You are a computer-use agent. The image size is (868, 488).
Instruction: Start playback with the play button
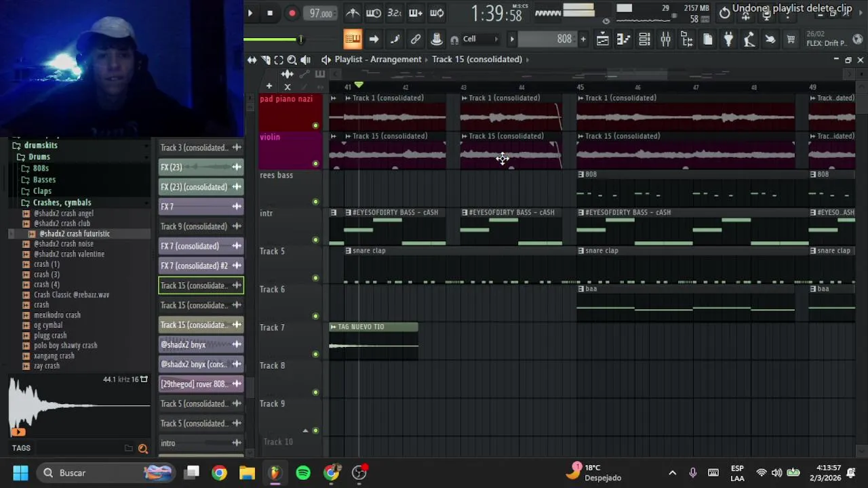[250, 13]
